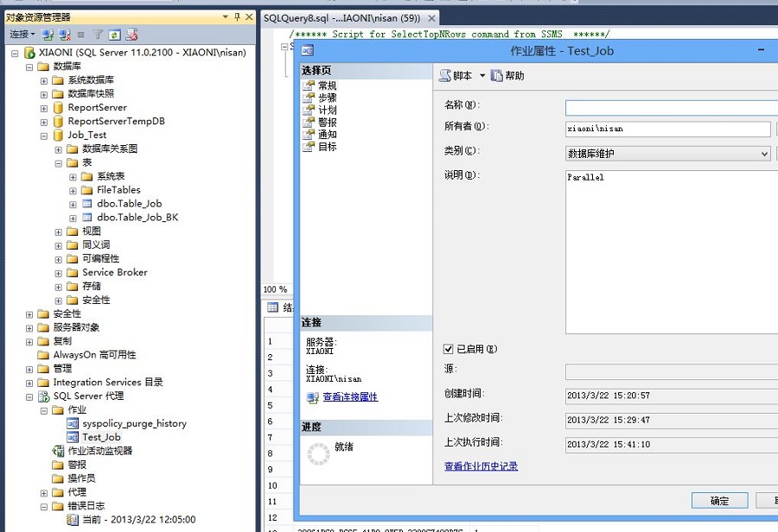Click the 确定 OK button
Image resolution: width=778 pixels, height=532 pixels.
719,501
